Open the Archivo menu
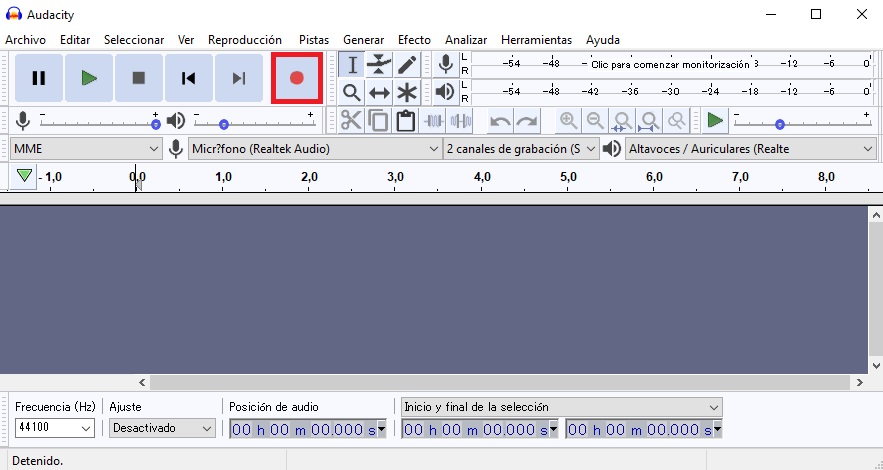This screenshot has height=470, width=883. 25,40
